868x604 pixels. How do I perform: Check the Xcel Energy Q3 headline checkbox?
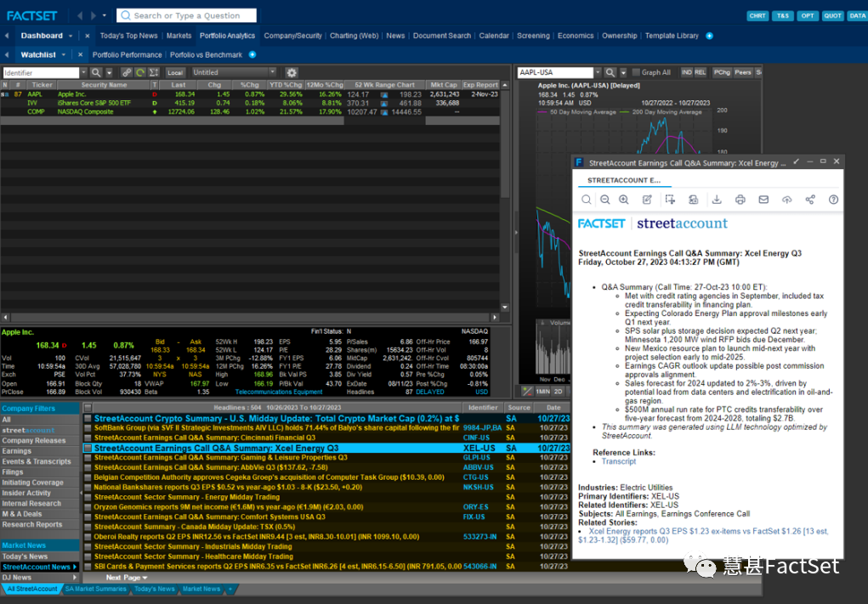88,448
